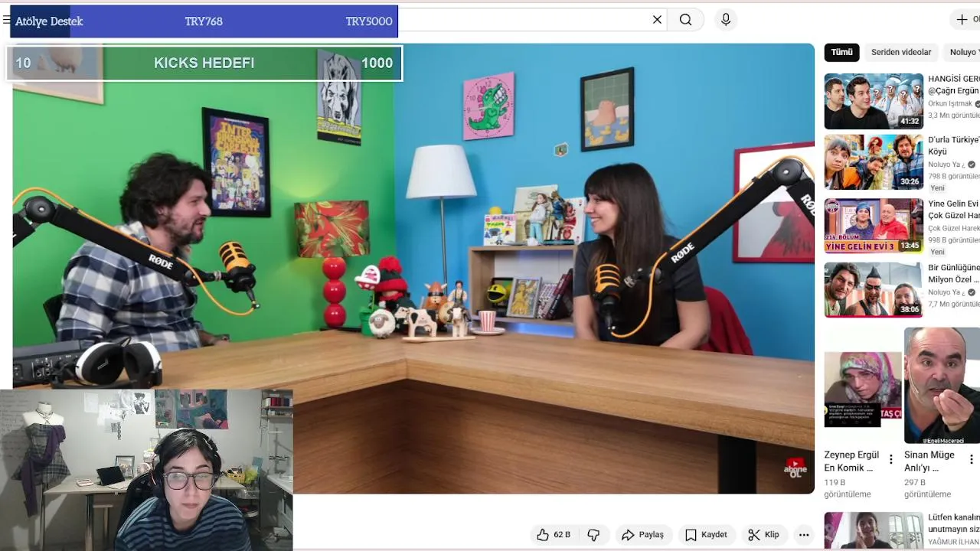Open the Lütfen kanalım video thumbnail
The image size is (980, 551).
(x=874, y=530)
